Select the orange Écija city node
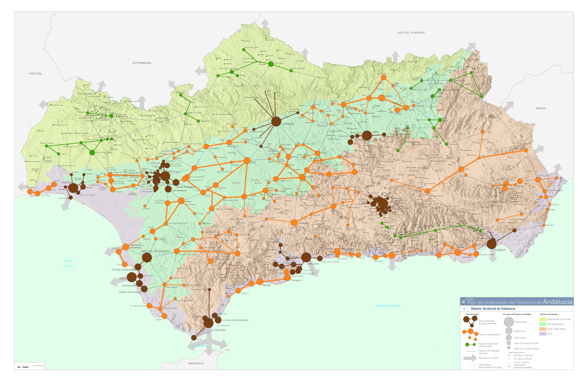Image resolution: width=588 pixels, height=378 pixels. click(x=247, y=161)
